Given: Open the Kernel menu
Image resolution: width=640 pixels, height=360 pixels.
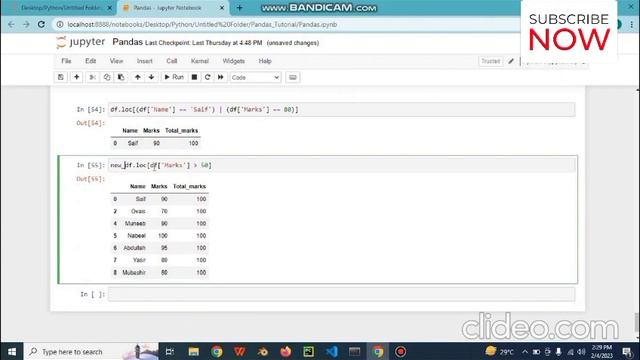Looking at the screenshot, I should (x=200, y=61).
